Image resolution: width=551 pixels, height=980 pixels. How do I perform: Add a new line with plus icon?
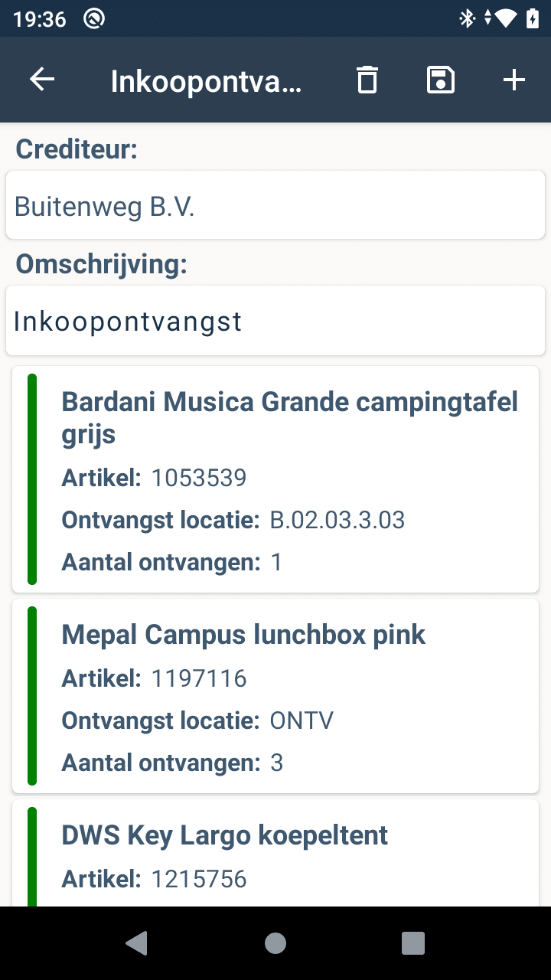514,80
